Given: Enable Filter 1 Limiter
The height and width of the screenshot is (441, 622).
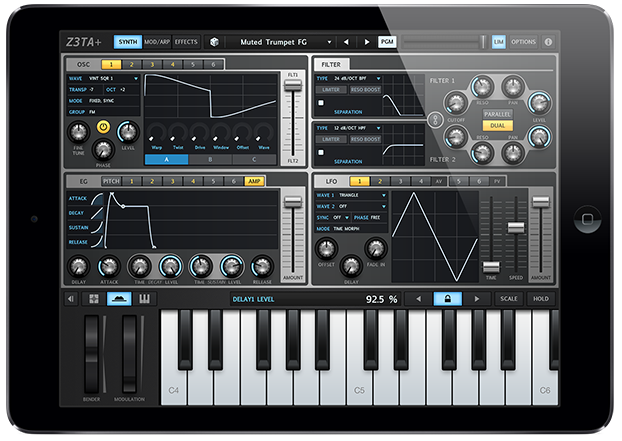Looking at the screenshot, I should [x=331, y=90].
